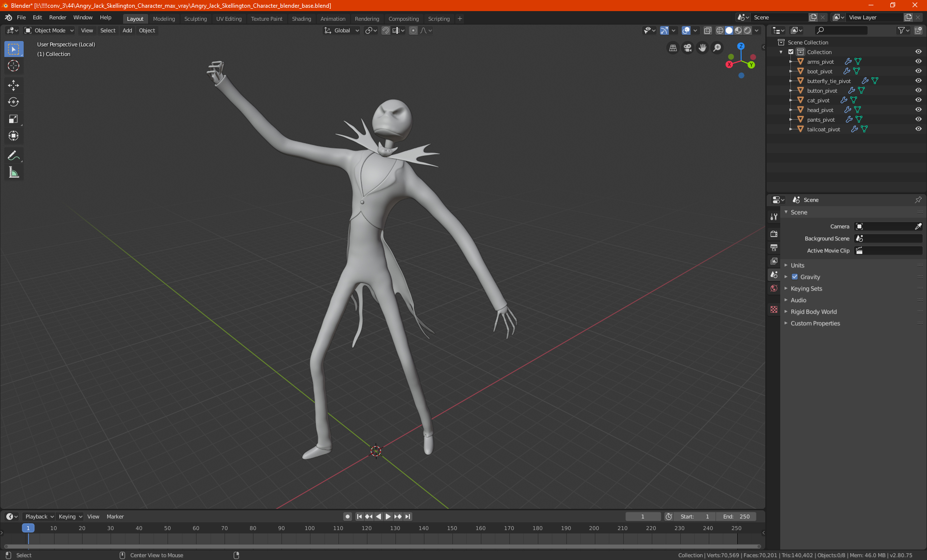
Task: Click Marker in timeline header
Action: click(115, 517)
